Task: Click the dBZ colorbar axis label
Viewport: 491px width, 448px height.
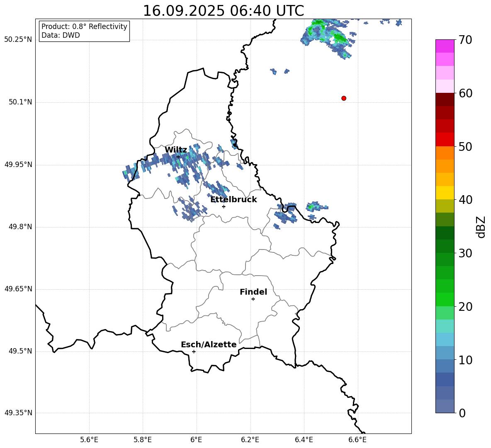Action: (481, 227)
